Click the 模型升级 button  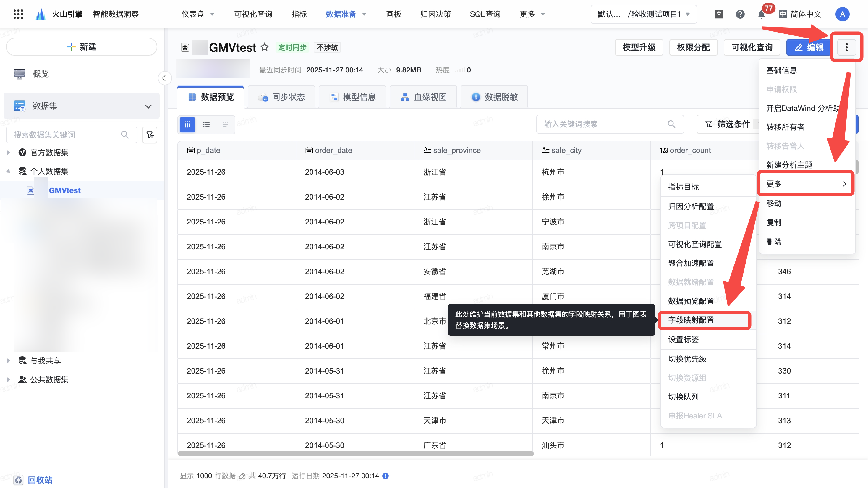[x=639, y=47]
